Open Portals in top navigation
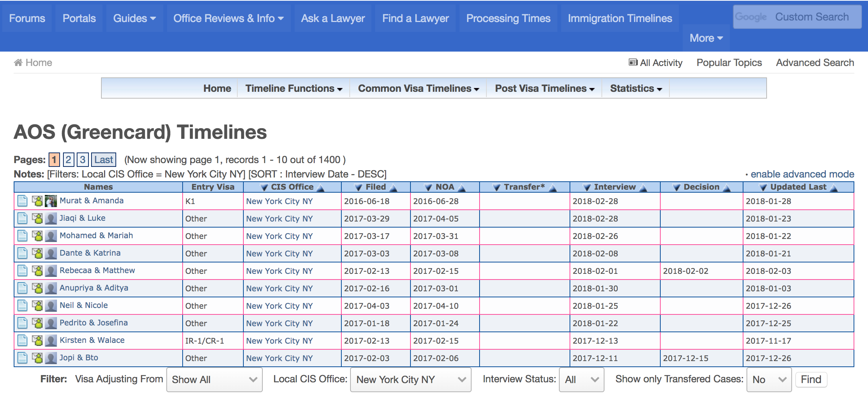This screenshot has height=399, width=868. point(79,18)
